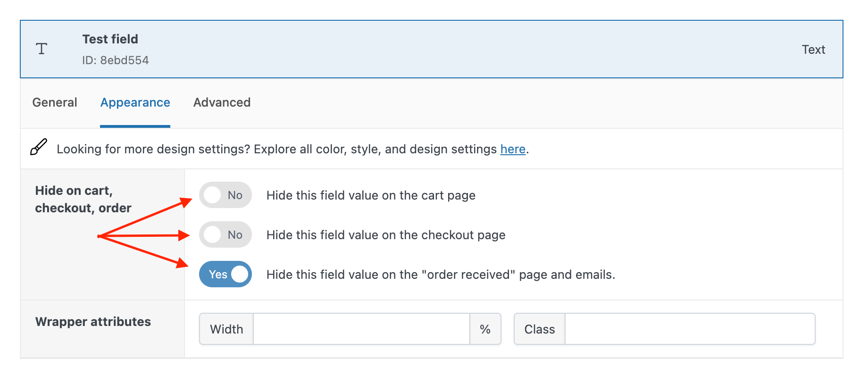Click "Hide this field value on the cart page" text
868x384 pixels.
(371, 195)
